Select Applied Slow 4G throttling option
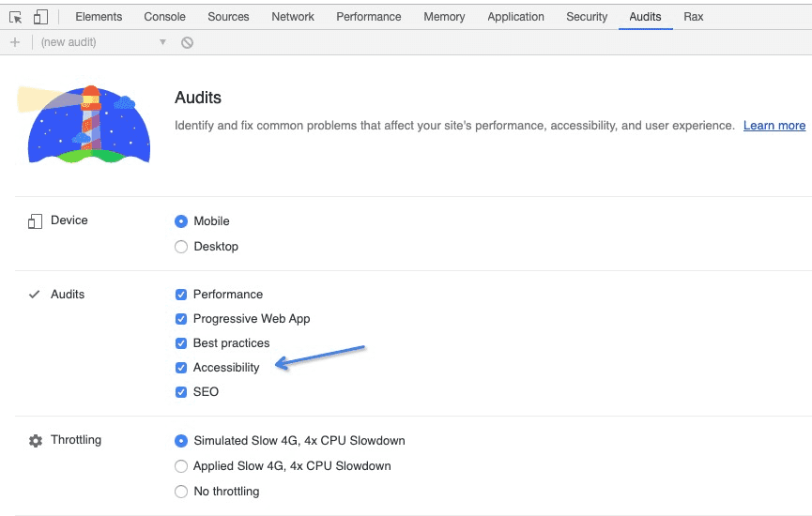Viewport: 812px width, 516px height. [x=182, y=466]
